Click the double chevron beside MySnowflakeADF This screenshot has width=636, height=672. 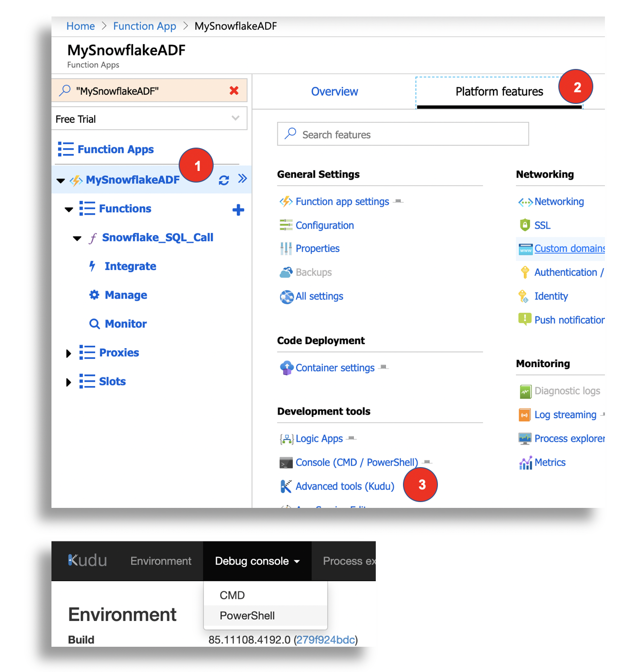pyautogui.click(x=243, y=179)
